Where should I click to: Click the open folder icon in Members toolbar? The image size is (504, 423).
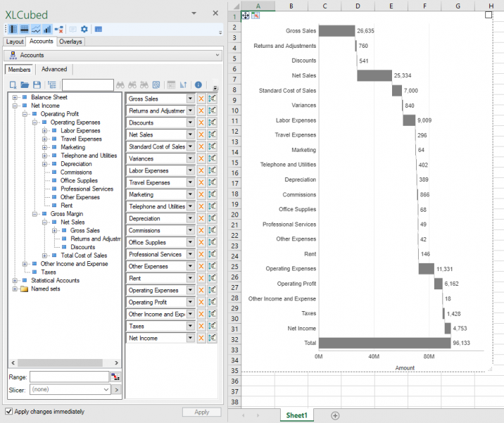[x=25, y=85]
